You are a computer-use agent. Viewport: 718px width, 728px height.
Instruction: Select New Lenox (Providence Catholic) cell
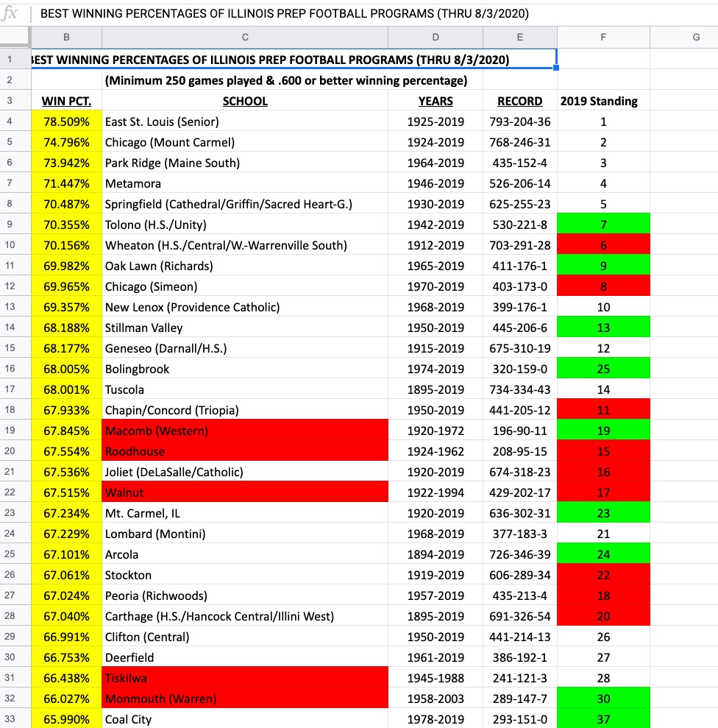tap(245, 307)
